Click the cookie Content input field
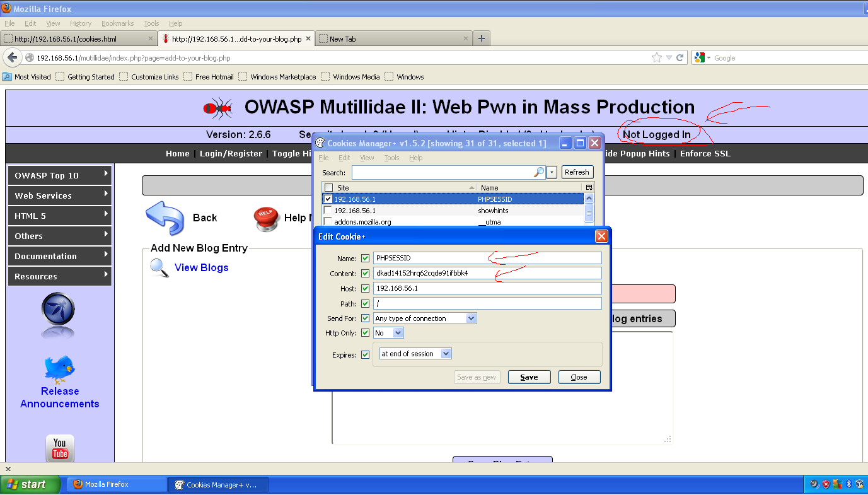868x495 pixels. tap(488, 274)
